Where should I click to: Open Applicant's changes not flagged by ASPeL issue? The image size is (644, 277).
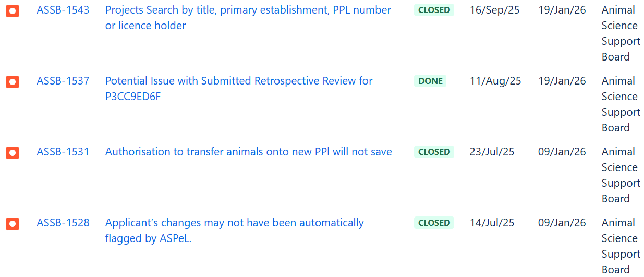(234, 223)
